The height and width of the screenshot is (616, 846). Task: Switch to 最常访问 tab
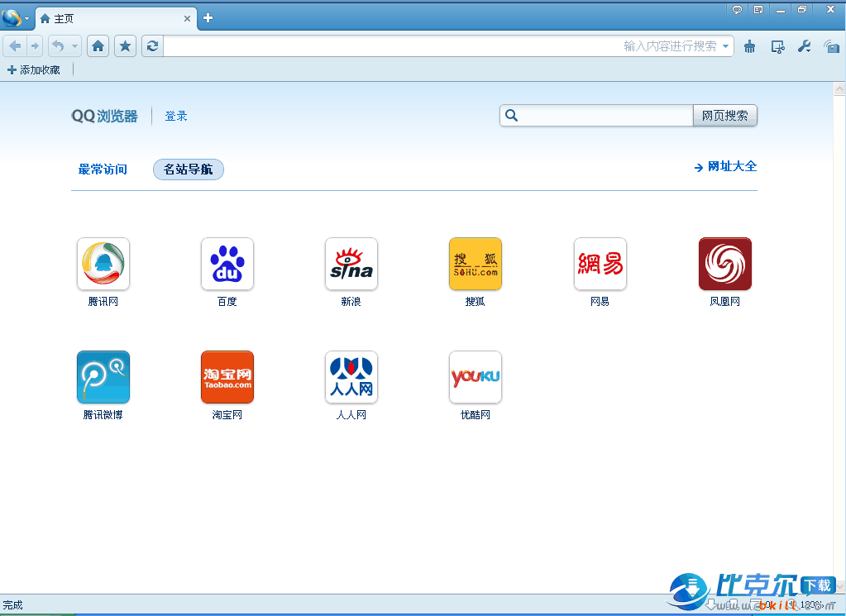[103, 170]
